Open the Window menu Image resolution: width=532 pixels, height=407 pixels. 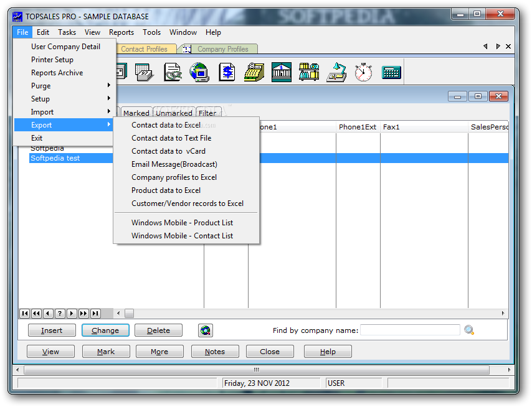pos(183,32)
